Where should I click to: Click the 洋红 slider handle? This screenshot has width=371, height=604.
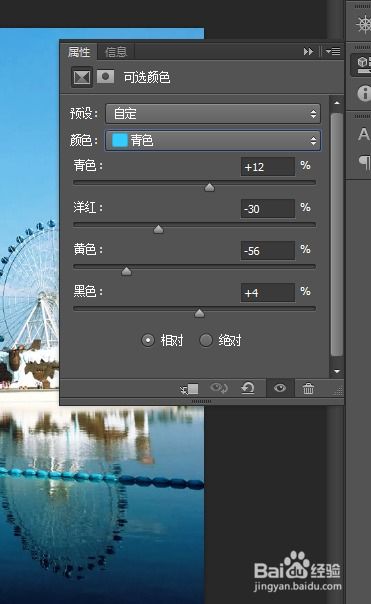pos(158,230)
